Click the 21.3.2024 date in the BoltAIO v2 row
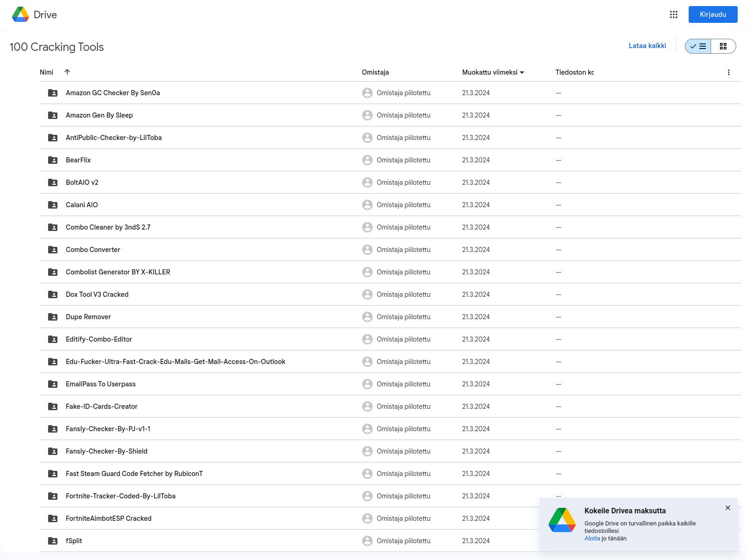 (x=476, y=182)
